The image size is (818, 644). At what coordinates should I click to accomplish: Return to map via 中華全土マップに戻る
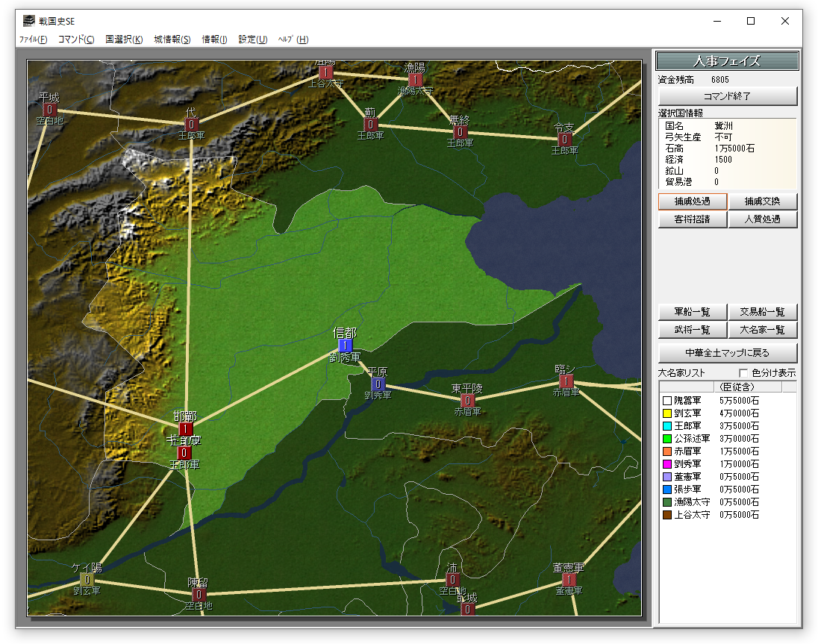728,352
